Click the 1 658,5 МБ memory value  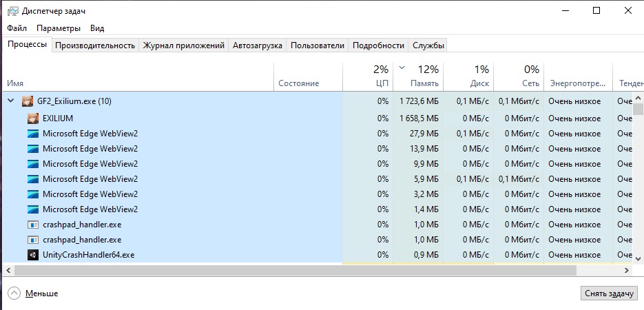tap(419, 118)
